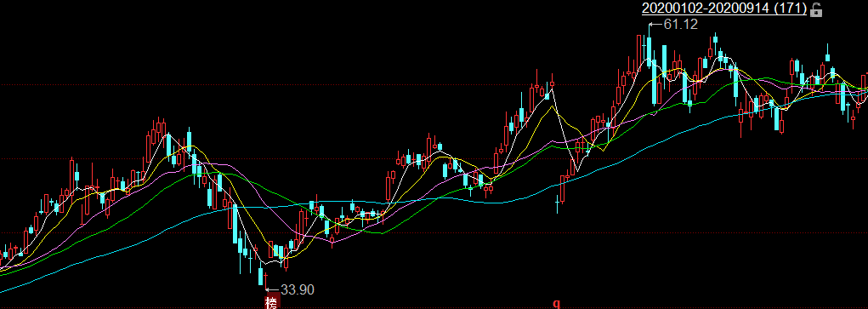868x309 pixels.
Task: Click the arrow pointing to the 61.12 high
Action: click(656, 25)
